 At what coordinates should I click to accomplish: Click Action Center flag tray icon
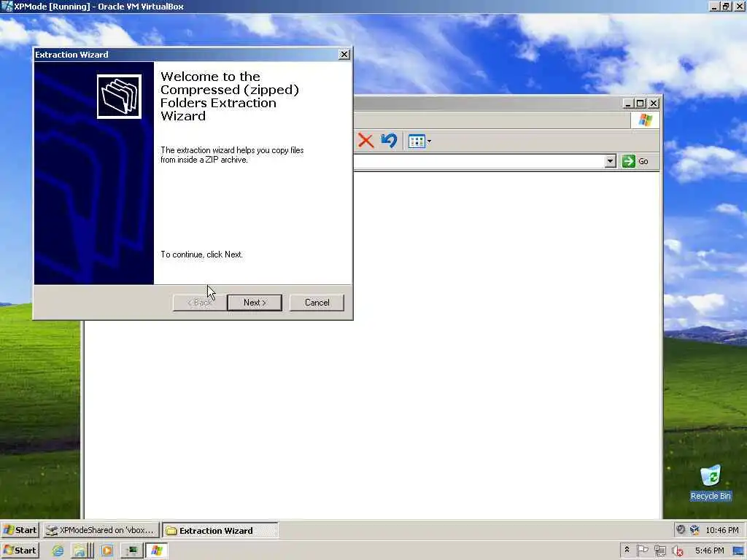(642, 551)
